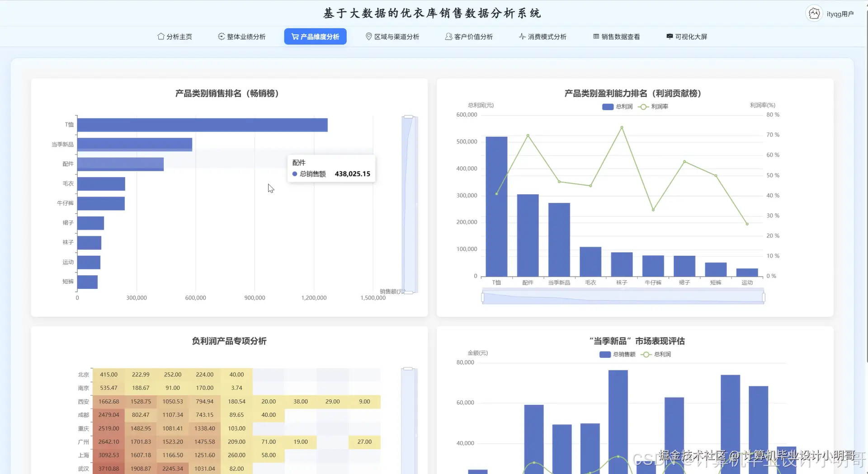The width and height of the screenshot is (868, 474).
Task: Click the home icon of 分析主页
Action: 160,37
